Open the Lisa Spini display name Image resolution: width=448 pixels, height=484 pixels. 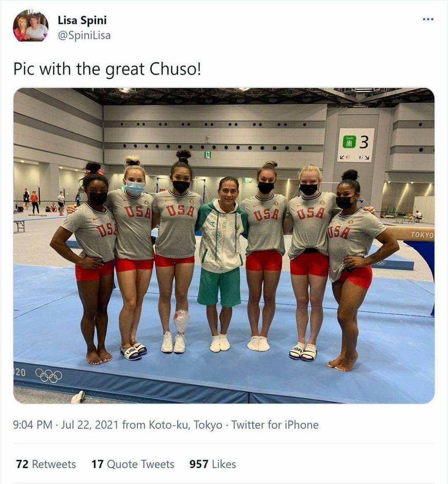point(82,20)
